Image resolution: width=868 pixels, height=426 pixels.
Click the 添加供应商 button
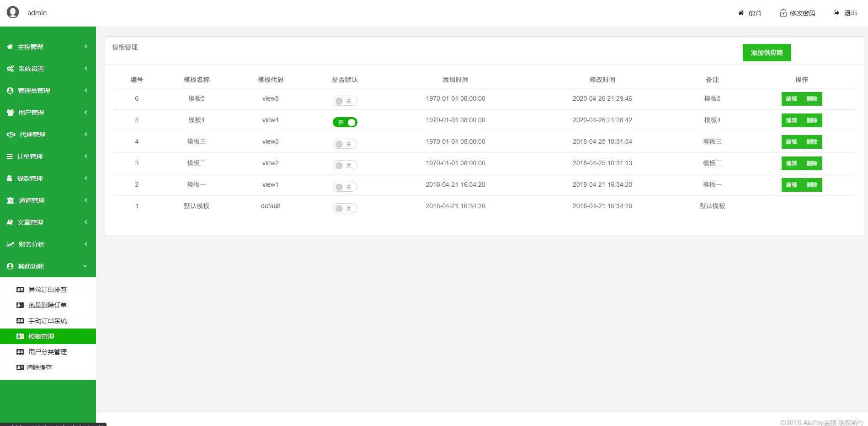pos(767,52)
